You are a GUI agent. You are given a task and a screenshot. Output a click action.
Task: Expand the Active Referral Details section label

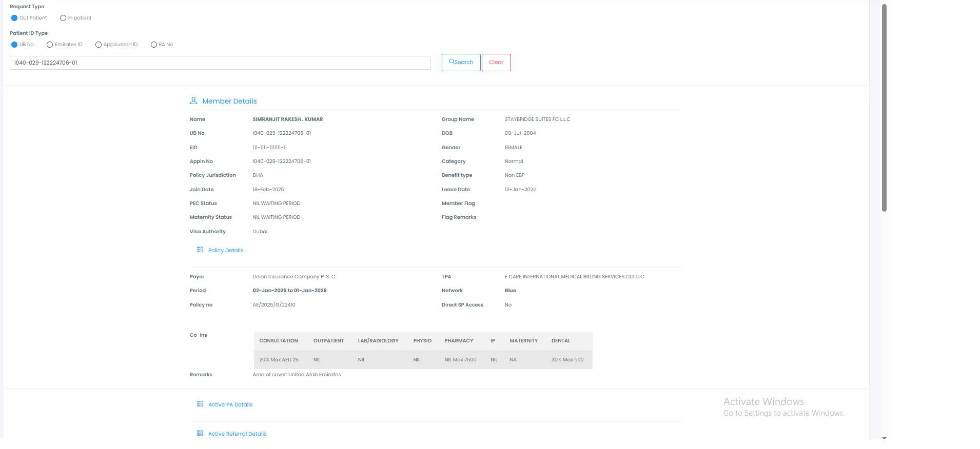pos(238,434)
